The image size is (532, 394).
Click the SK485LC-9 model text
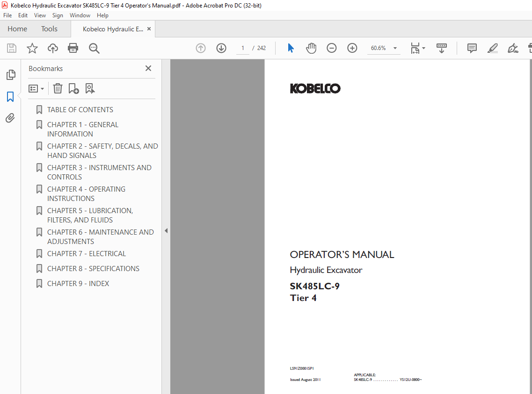tap(314, 286)
